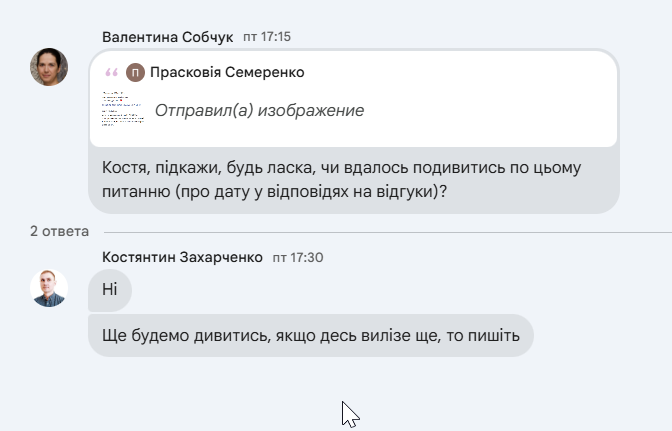This screenshot has height=431, width=672.
Task: Click the pink quotation marks icon
Action: click(111, 72)
